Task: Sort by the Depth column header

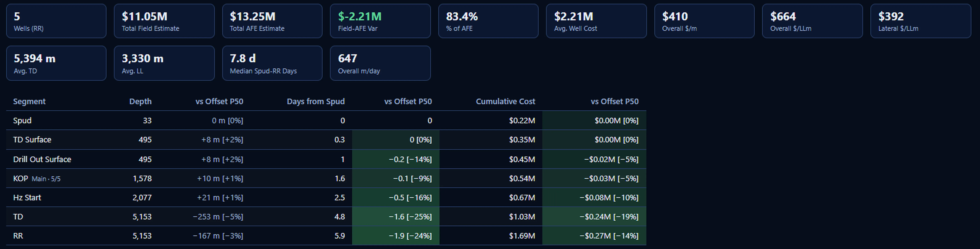Action: (x=140, y=101)
